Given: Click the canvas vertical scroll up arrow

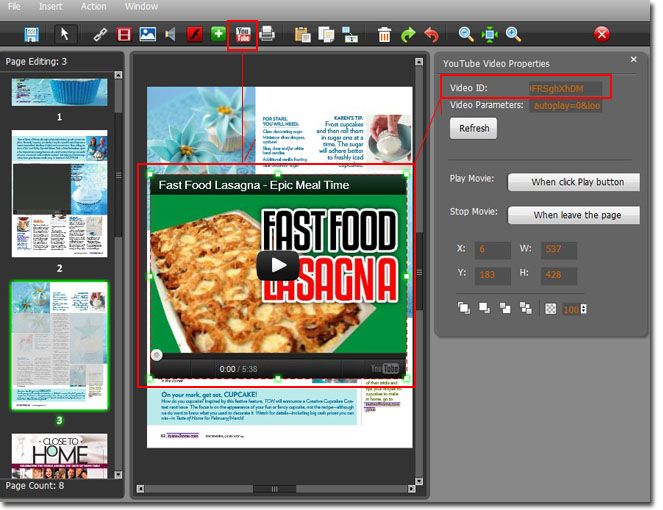Looking at the screenshot, I should click(x=419, y=62).
